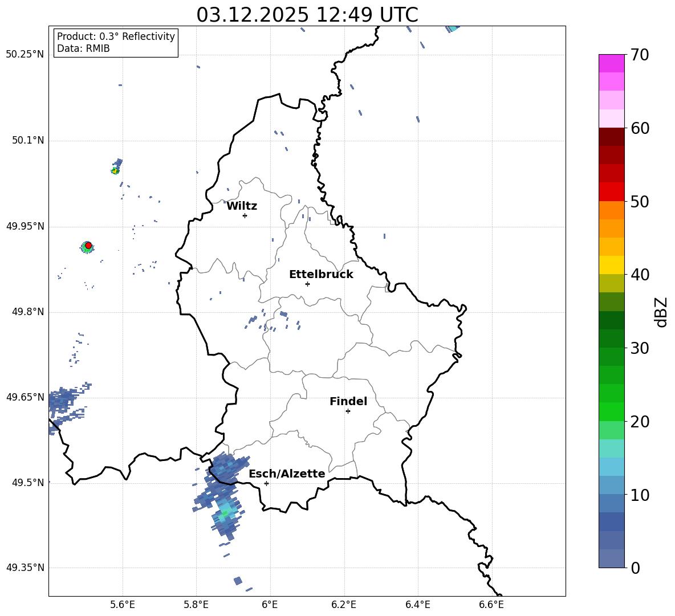Click the 50.25°N latitude label
Image resolution: width=675 pixels, height=616 pixels.
[x=25, y=55]
